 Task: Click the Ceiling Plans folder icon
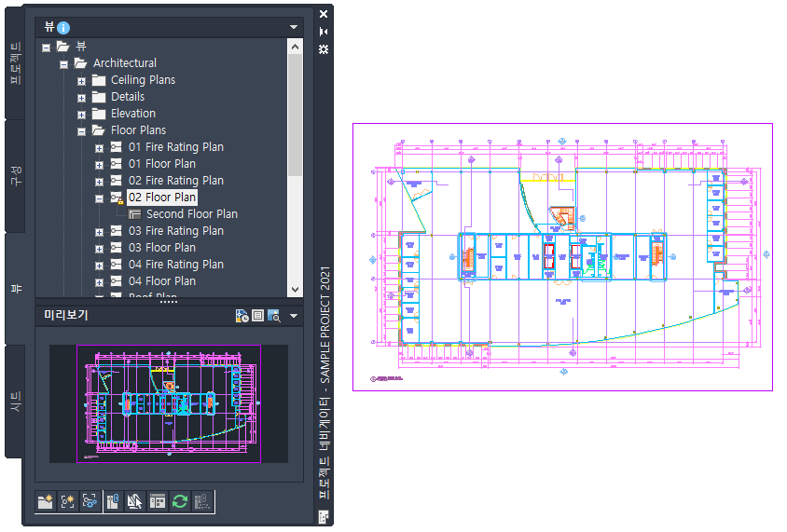coord(99,80)
